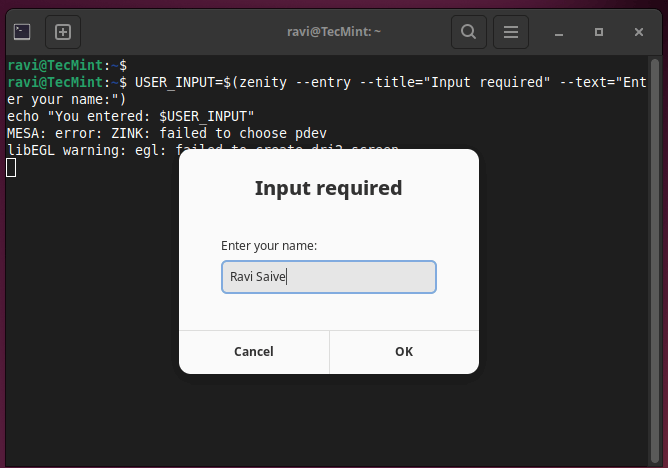Click the wrapped "er your name:" line
The height and width of the screenshot is (468, 668).
click(x=66, y=99)
